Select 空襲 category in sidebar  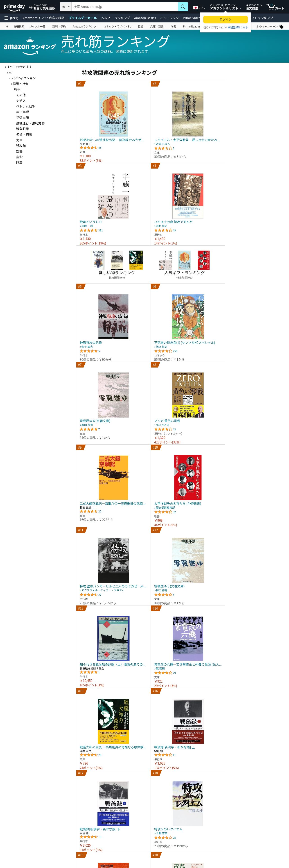20,151
